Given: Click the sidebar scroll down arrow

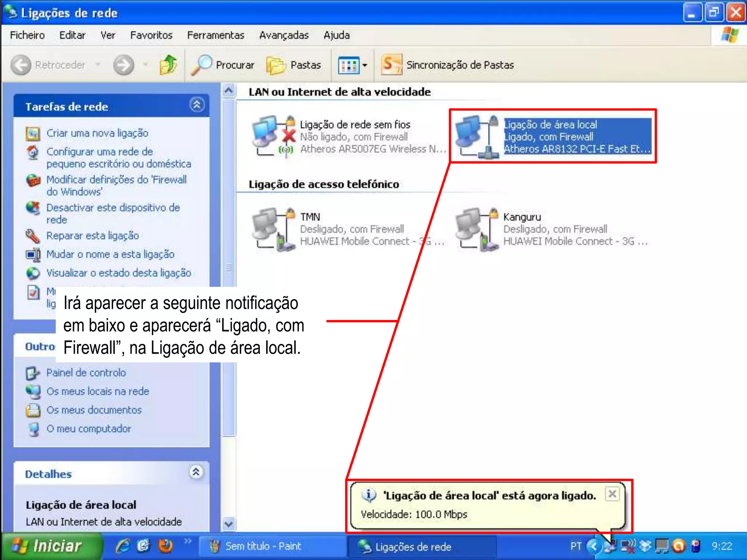Looking at the screenshot, I should tap(229, 524).
